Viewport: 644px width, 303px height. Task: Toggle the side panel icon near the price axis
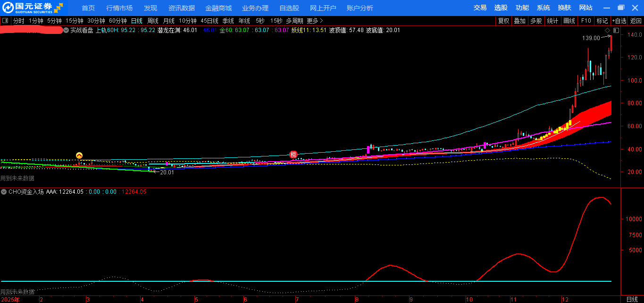[x=616, y=30]
